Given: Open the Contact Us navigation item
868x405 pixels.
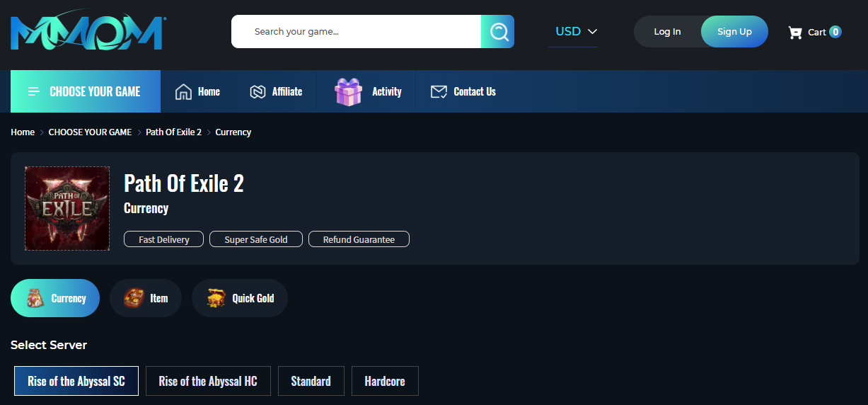Looking at the screenshot, I should click(463, 91).
